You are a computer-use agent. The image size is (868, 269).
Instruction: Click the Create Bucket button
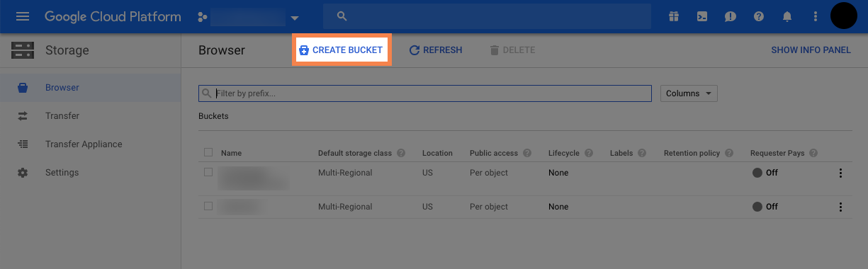(341, 50)
